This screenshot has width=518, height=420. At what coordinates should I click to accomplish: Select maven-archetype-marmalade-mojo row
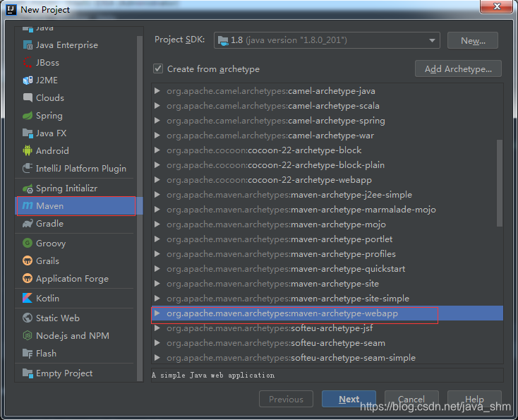pos(327,210)
